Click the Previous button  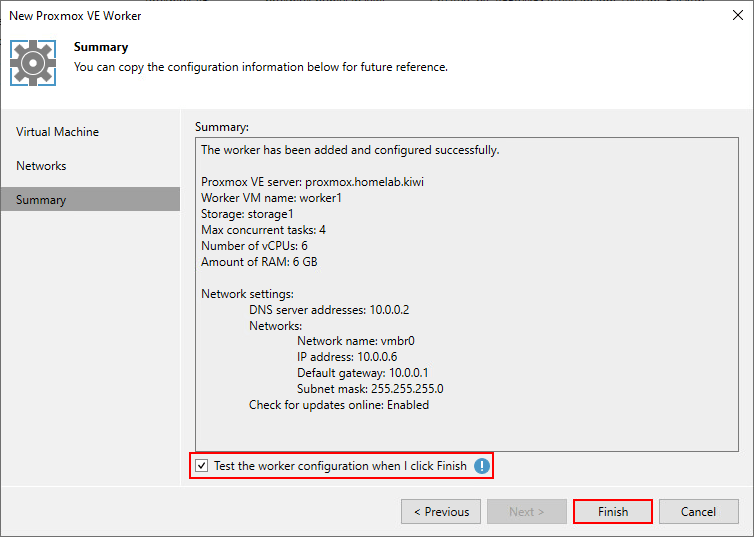coord(440,512)
